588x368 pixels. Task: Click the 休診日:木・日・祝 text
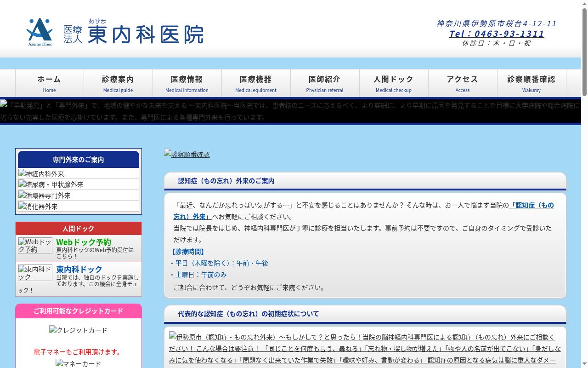(496, 43)
